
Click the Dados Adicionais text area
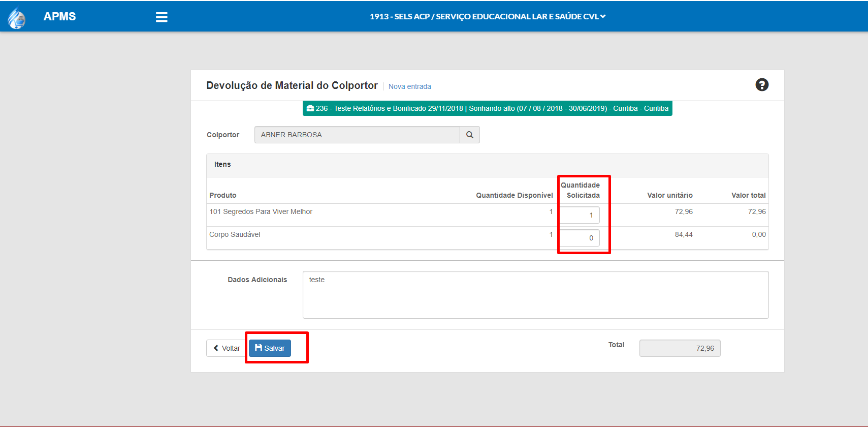535,295
